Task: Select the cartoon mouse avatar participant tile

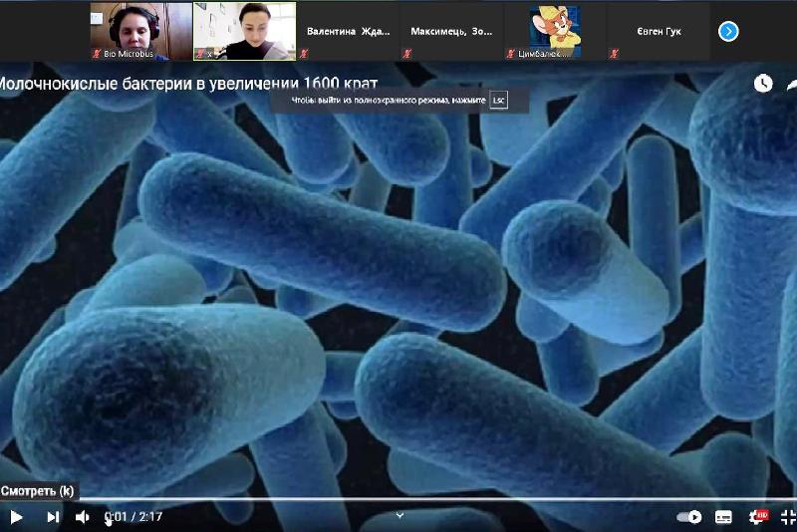Action: click(x=555, y=32)
